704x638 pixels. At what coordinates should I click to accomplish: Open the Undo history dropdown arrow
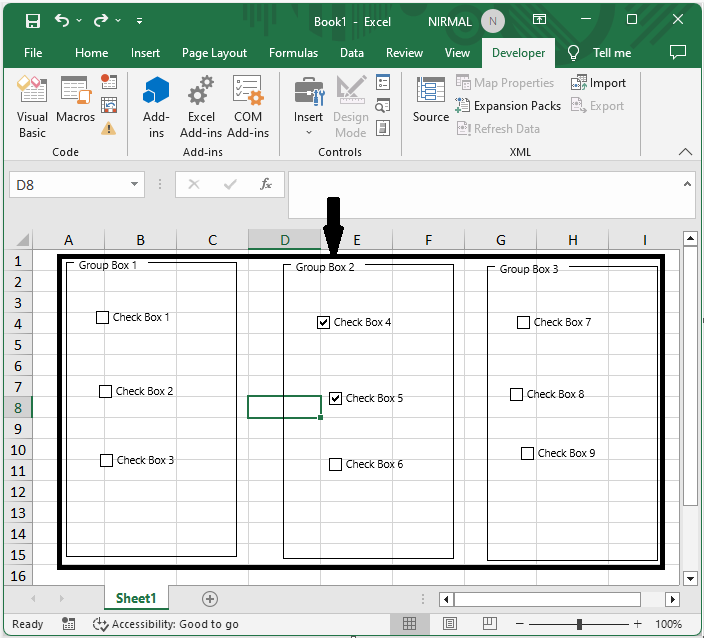(x=79, y=21)
